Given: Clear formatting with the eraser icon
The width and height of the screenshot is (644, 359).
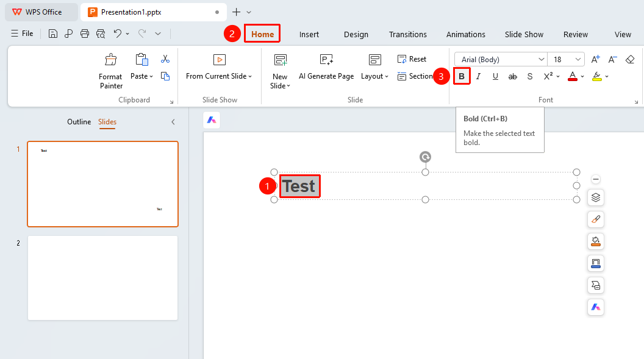Looking at the screenshot, I should coord(630,60).
